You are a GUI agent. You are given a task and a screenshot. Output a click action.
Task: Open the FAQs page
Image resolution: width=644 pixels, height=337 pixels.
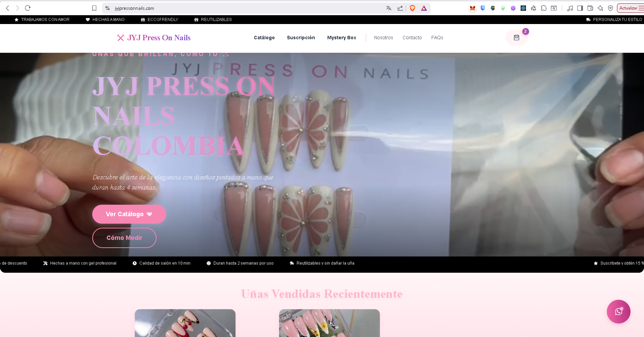437,38
